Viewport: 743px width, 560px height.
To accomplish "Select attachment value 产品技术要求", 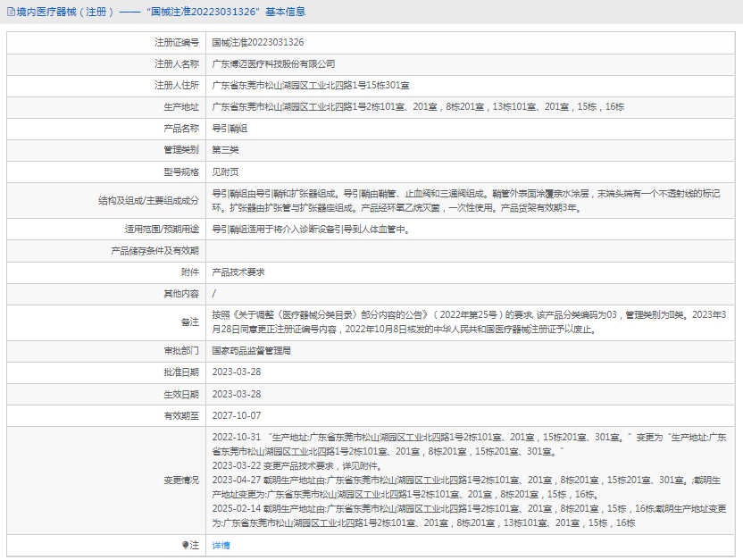I will [x=238, y=272].
